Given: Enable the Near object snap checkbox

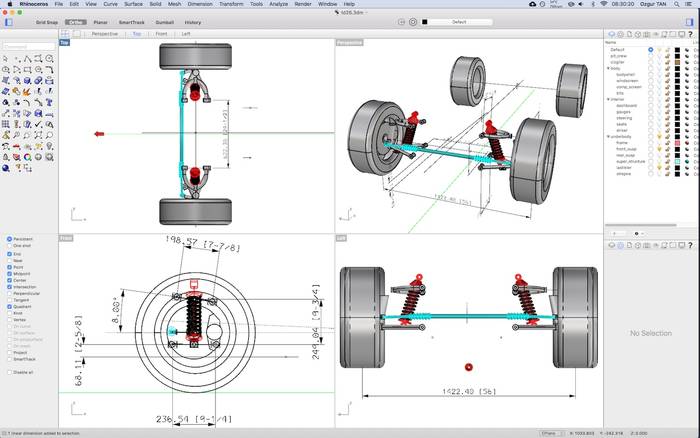Looking at the screenshot, I should 9,261.
